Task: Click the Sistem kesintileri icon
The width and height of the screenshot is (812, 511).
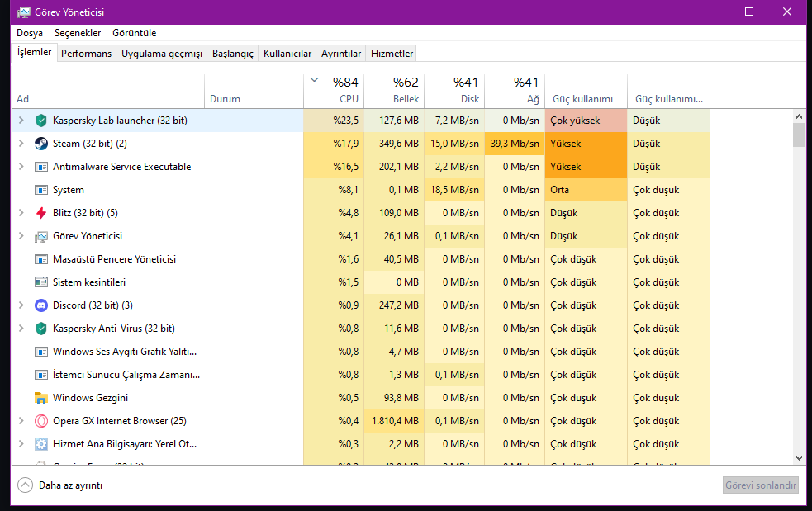Action: [x=41, y=282]
